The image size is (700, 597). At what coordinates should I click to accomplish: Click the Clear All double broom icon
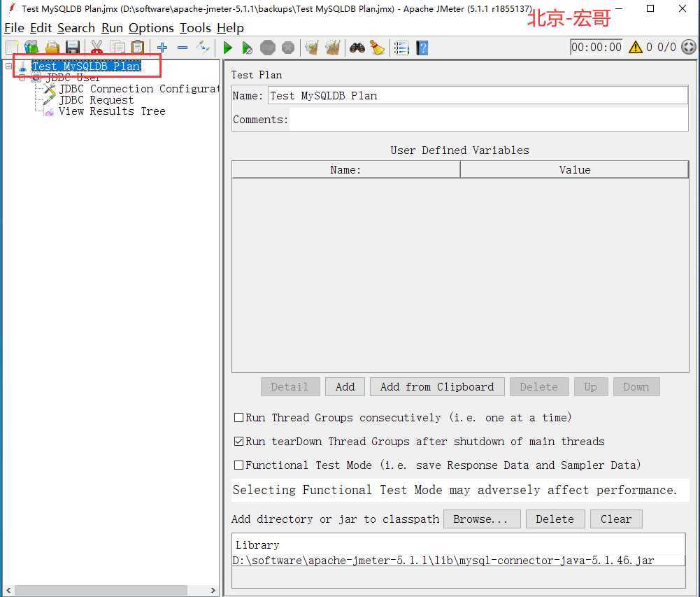(x=333, y=48)
